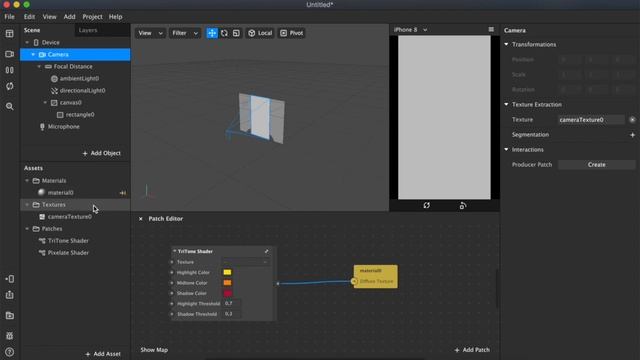The image size is (640, 360).
Task: Switch to the Layers tab
Action: 88,30
